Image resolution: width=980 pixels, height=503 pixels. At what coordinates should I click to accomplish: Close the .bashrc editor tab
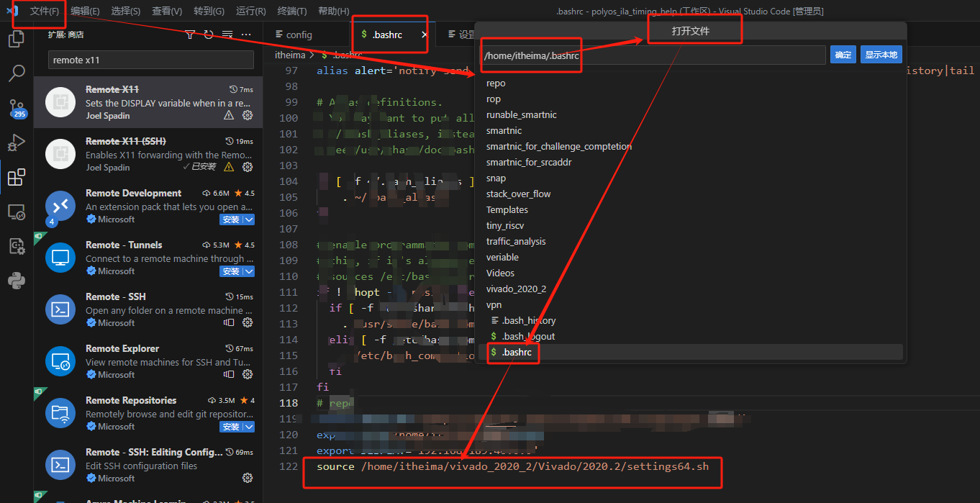425,35
